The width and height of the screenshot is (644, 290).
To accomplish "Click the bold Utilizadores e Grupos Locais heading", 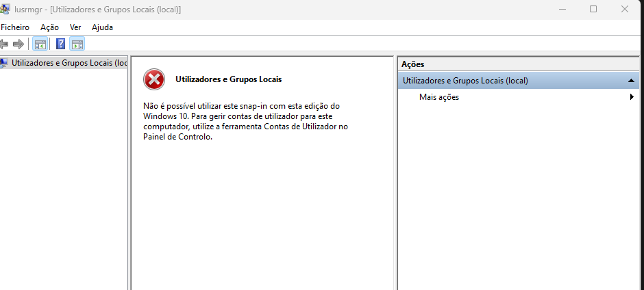I will (228, 79).
